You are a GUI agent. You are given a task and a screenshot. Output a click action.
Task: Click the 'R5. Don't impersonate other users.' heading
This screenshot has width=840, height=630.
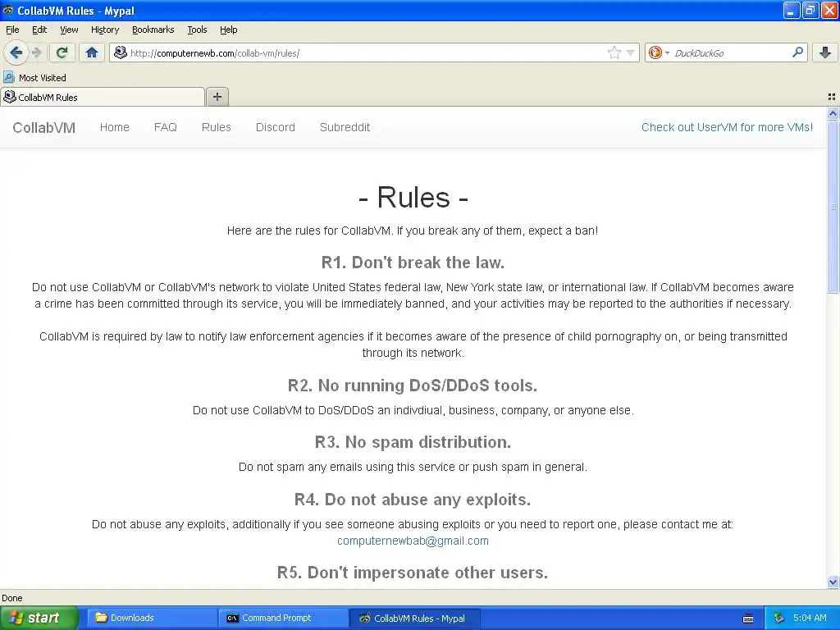(413, 572)
